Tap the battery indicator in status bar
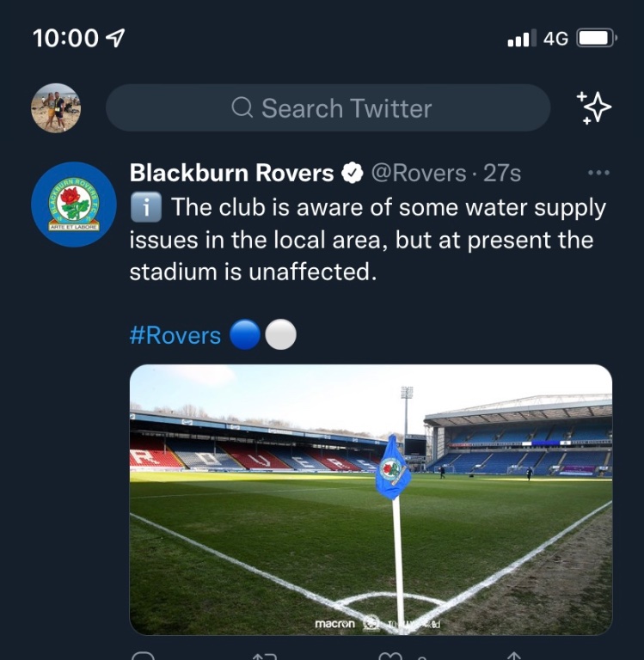This screenshot has height=660, width=644. pos(595,39)
